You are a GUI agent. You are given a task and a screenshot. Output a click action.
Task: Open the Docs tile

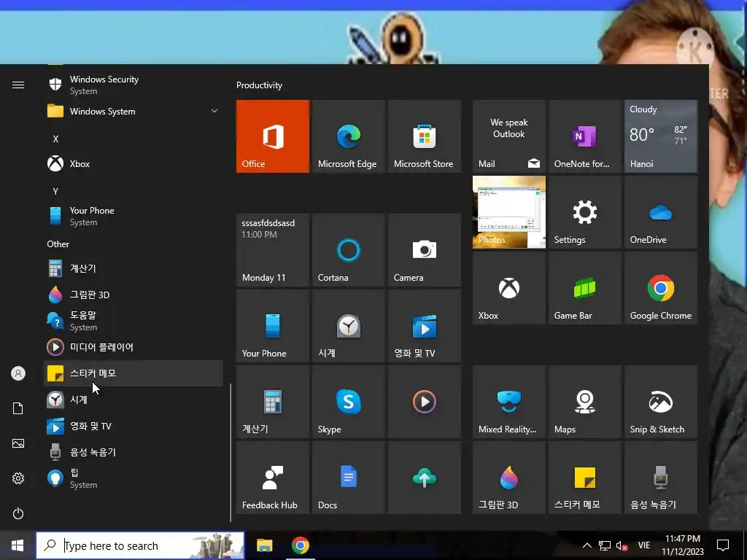pyautogui.click(x=348, y=478)
